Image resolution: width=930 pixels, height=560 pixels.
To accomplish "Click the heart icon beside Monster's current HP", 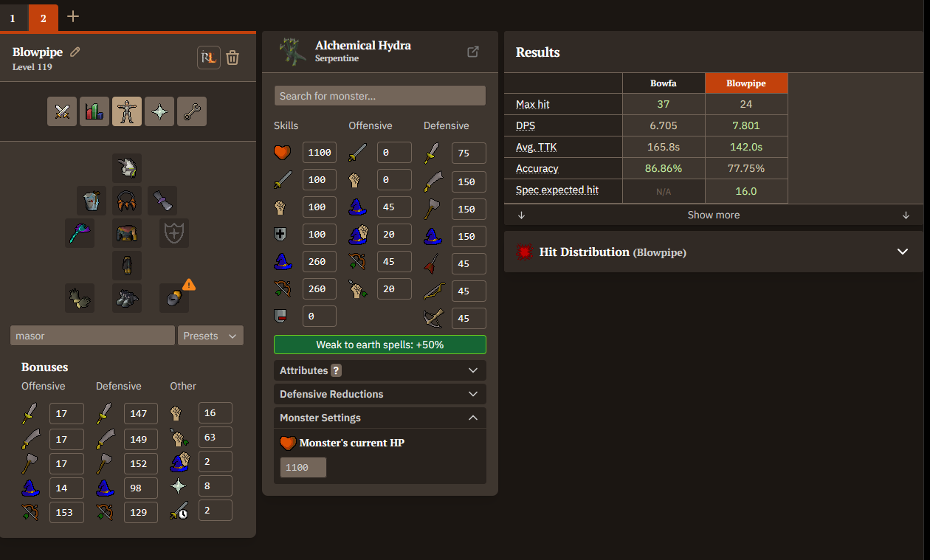I will (288, 443).
